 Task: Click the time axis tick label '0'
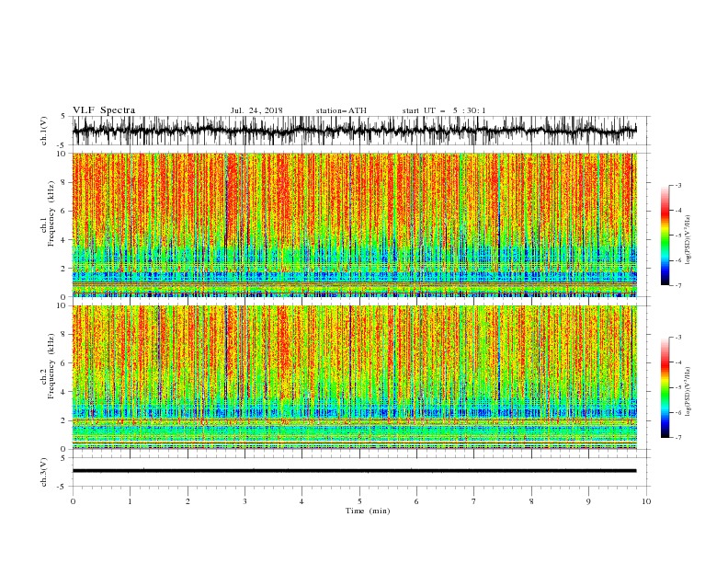[x=73, y=501]
